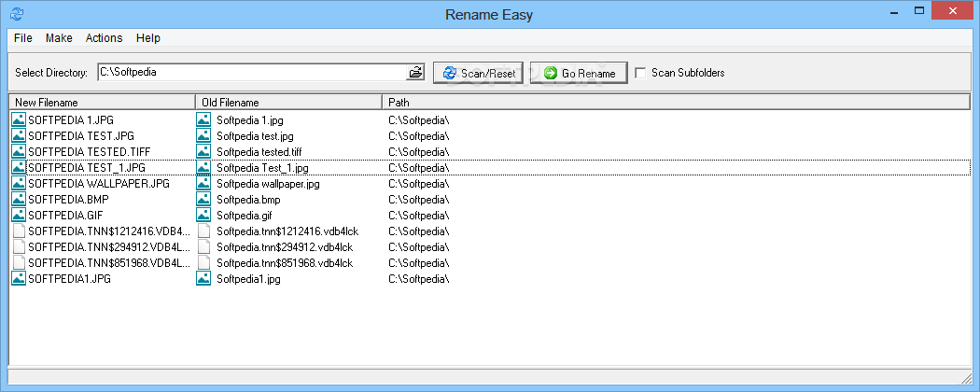This screenshot has width=980, height=392.
Task: Select new filename SOFTPEDIA TEST_1.JPG
Action: [87, 168]
